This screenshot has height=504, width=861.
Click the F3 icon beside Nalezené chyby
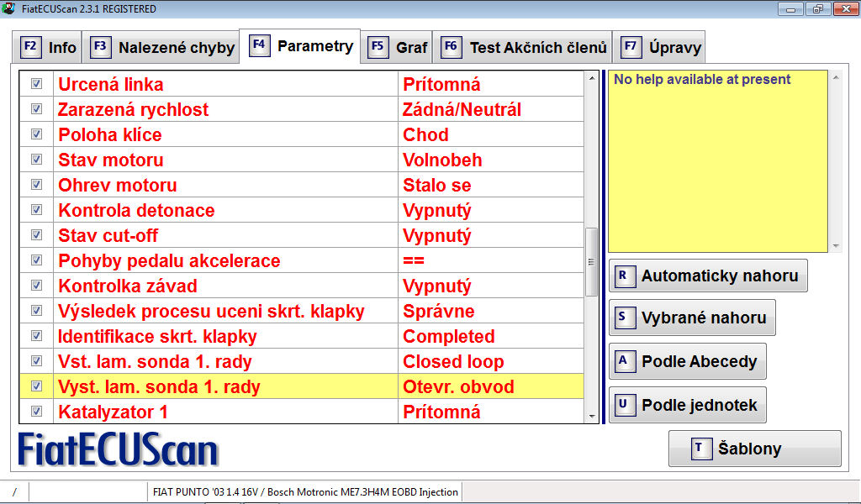pos(101,47)
